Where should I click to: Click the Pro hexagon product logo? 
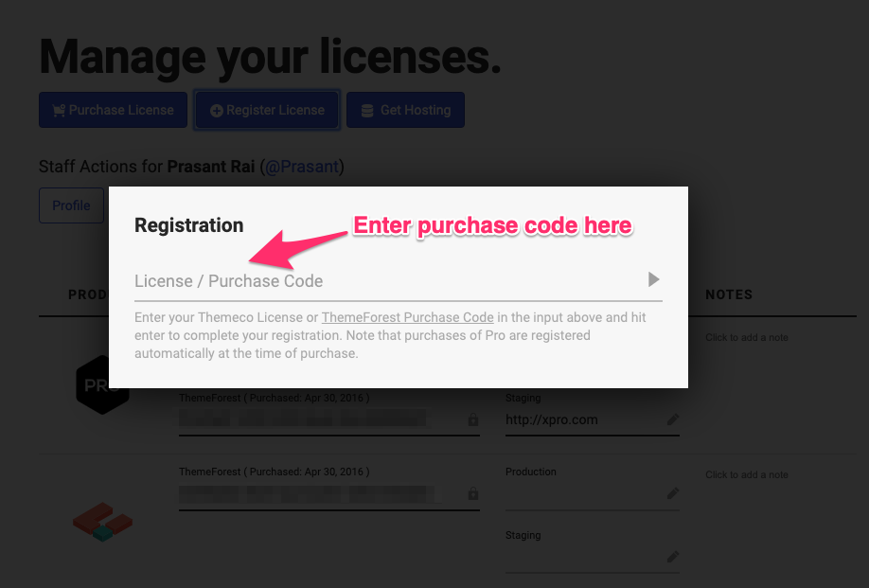pos(102,384)
